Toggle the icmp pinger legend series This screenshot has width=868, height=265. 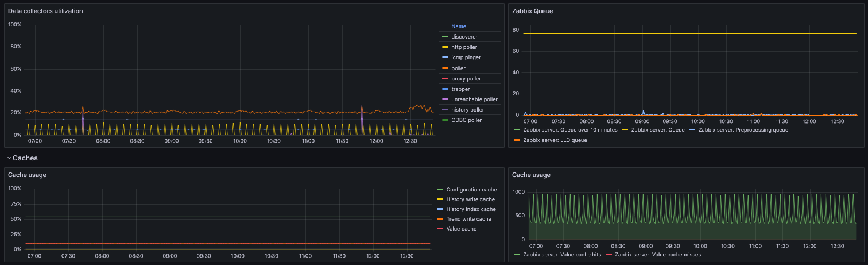466,57
